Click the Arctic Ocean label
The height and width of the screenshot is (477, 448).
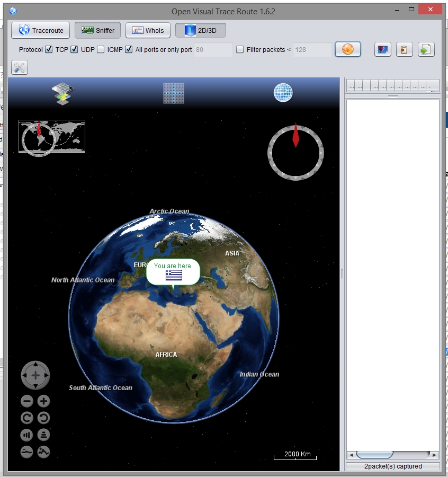pos(169,211)
